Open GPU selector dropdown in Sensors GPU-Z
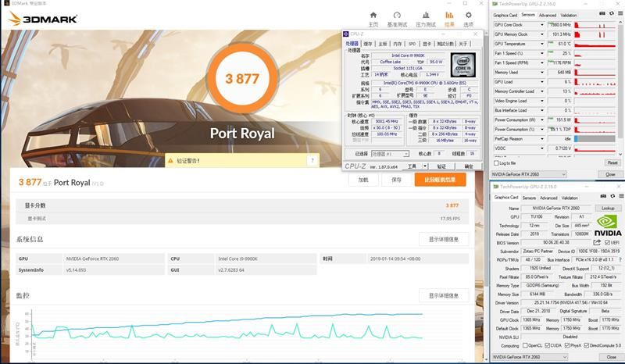 tap(529, 174)
